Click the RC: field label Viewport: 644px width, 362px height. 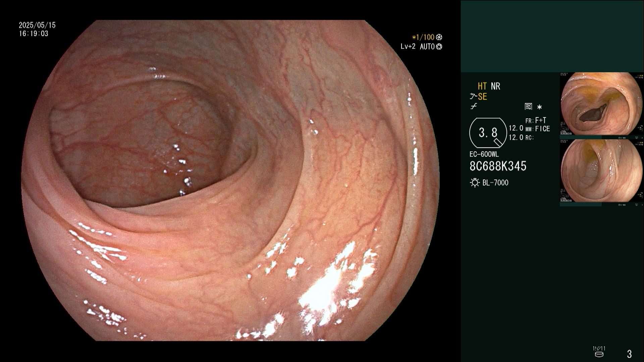(530, 137)
